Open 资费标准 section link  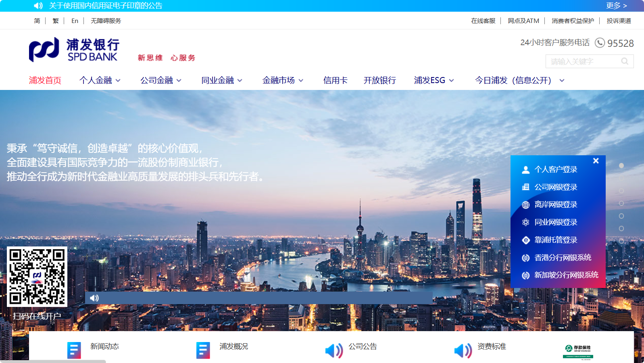pos(492,346)
